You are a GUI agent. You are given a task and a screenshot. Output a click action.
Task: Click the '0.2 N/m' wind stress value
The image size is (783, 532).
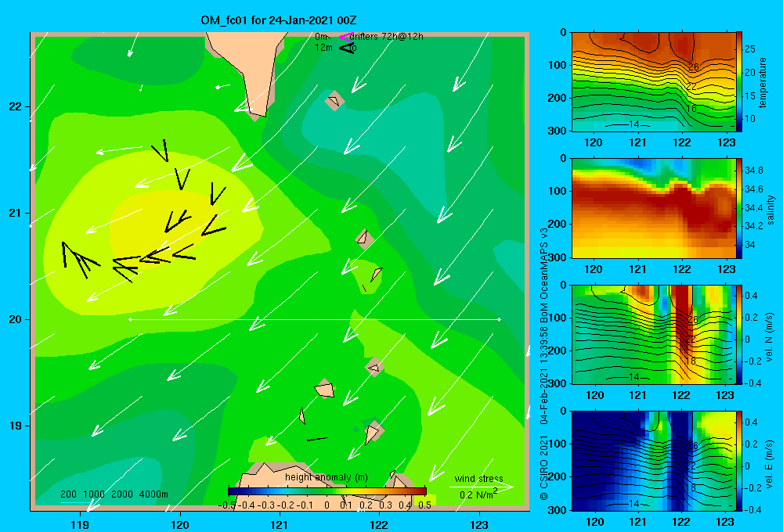(478, 494)
